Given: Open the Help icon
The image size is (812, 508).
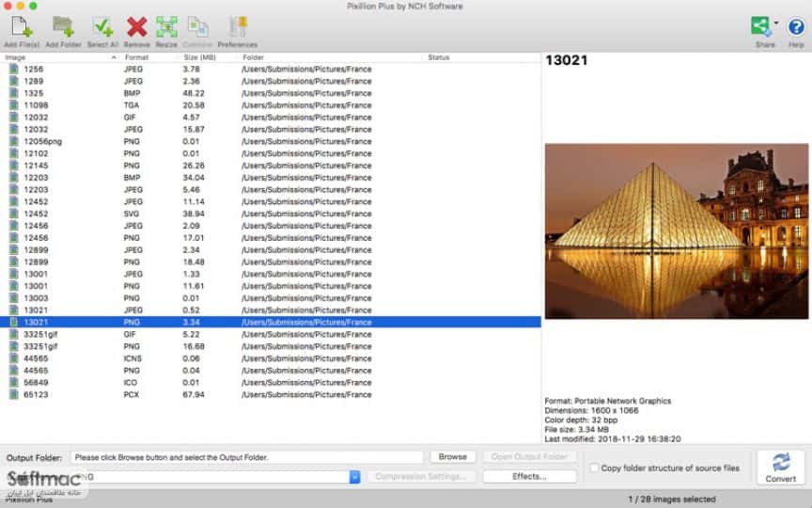Looking at the screenshot, I should click(x=796, y=26).
